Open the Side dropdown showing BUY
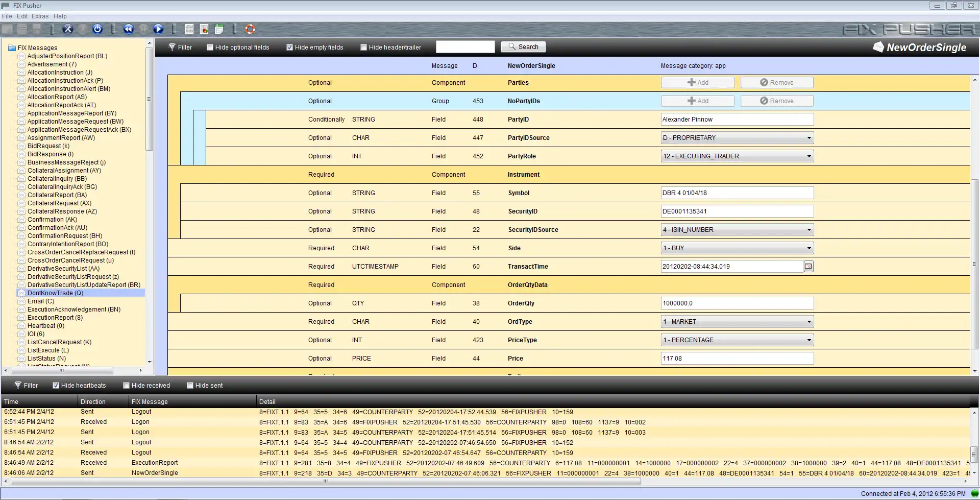Screen dimensions: 980x500 point(737,248)
